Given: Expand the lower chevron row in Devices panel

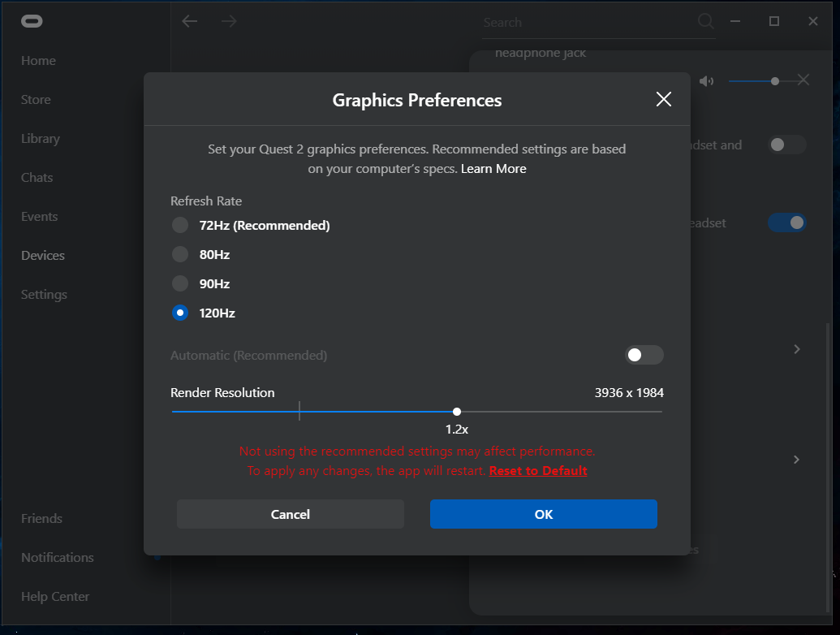Looking at the screenshot, I should (797, 460).
